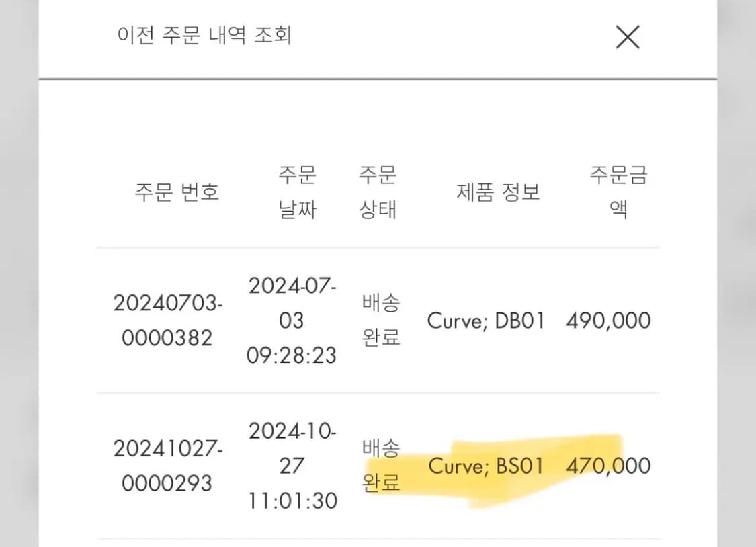756x547 pixels.
Task: Open order number 20241027-0000293
Action: [167, 466]
